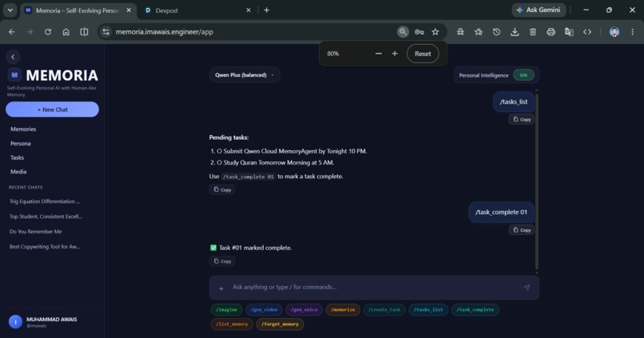644x338 pixels.
Task: Open the browser three-dot menu
Action: click(633, 32)
